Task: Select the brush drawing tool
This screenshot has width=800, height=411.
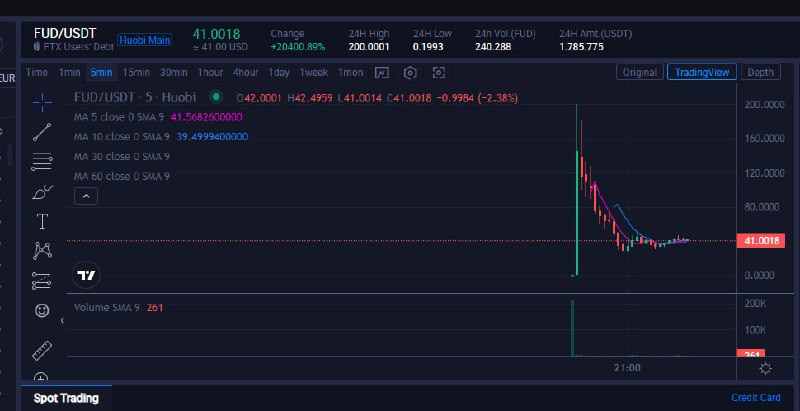Action: click(42, 192)
